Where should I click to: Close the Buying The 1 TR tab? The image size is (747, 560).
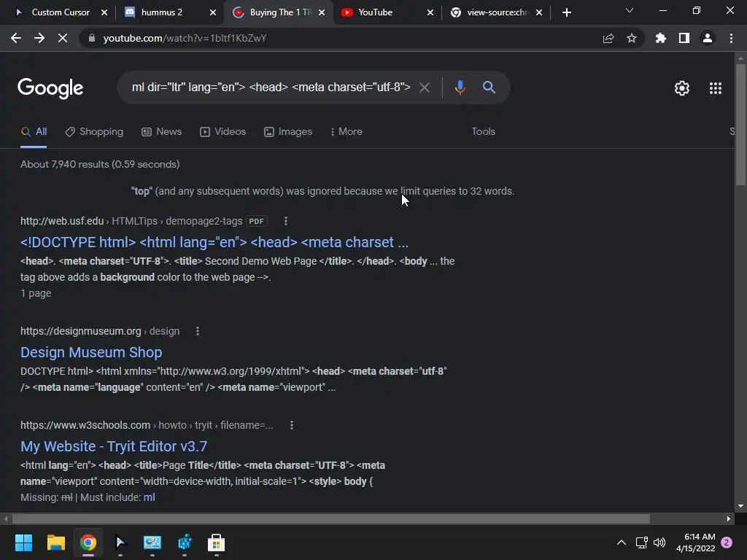tap(322, 12)
